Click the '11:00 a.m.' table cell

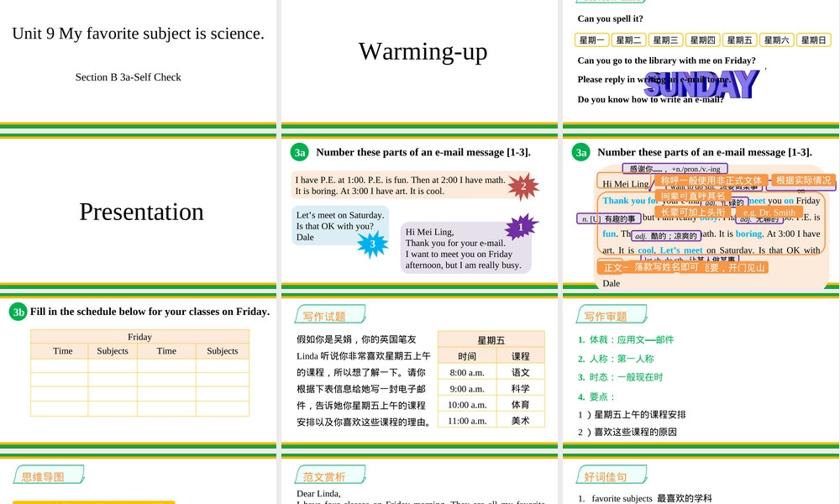[467, 421]
